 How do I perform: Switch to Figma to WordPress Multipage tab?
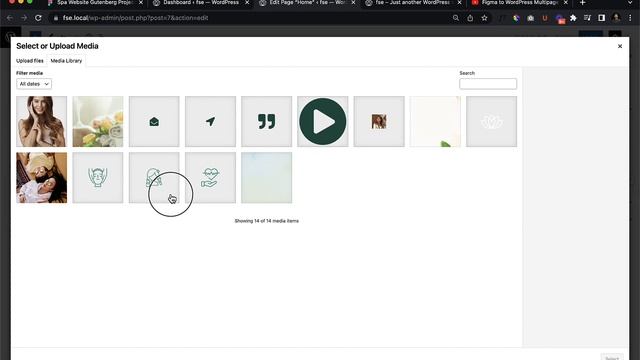[x=519, y=3]
